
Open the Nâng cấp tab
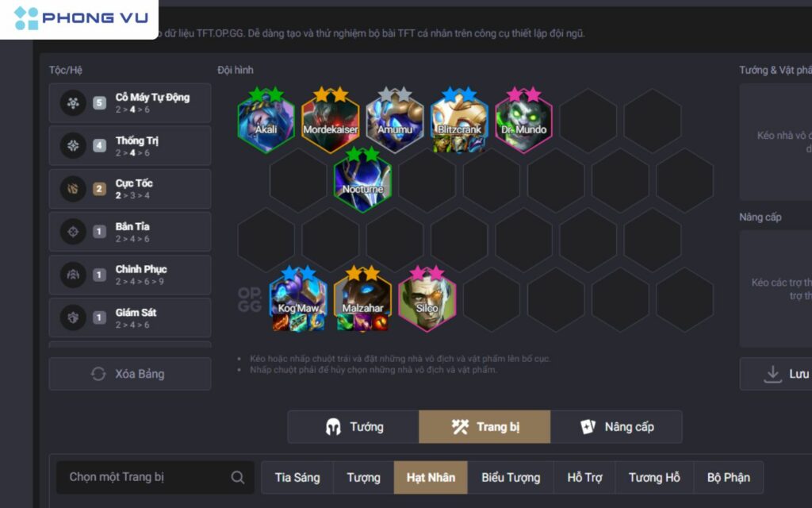click(616, 426)
